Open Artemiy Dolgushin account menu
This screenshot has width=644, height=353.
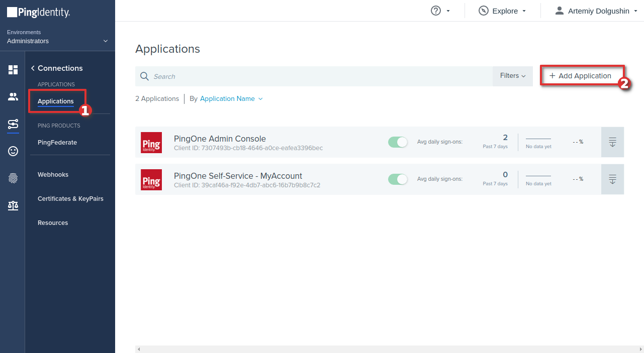click(x=596, y=11)
